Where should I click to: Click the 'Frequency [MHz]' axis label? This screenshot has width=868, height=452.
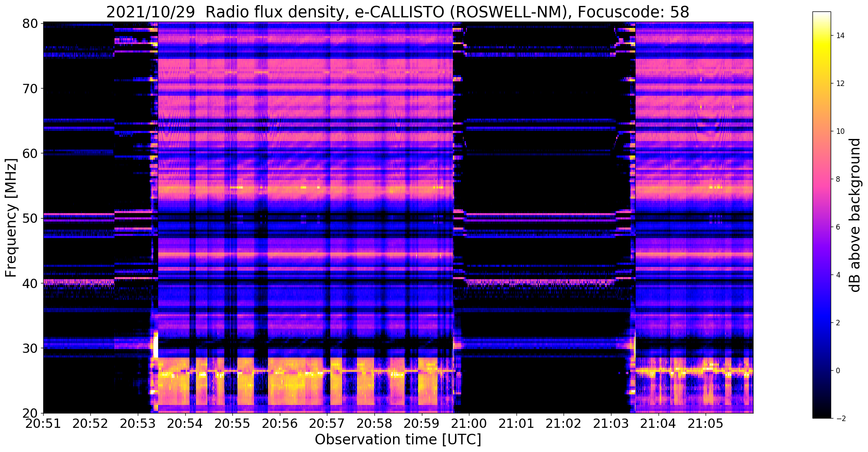pos(11,218)
